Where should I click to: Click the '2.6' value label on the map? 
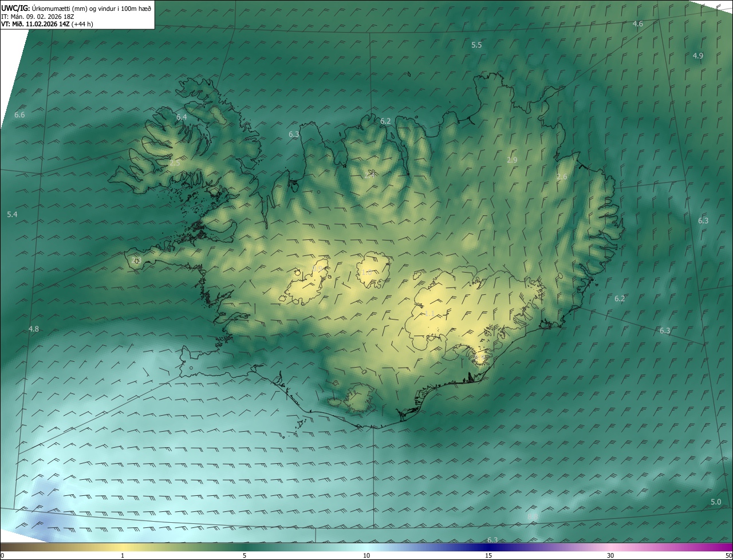pos(562,177)
